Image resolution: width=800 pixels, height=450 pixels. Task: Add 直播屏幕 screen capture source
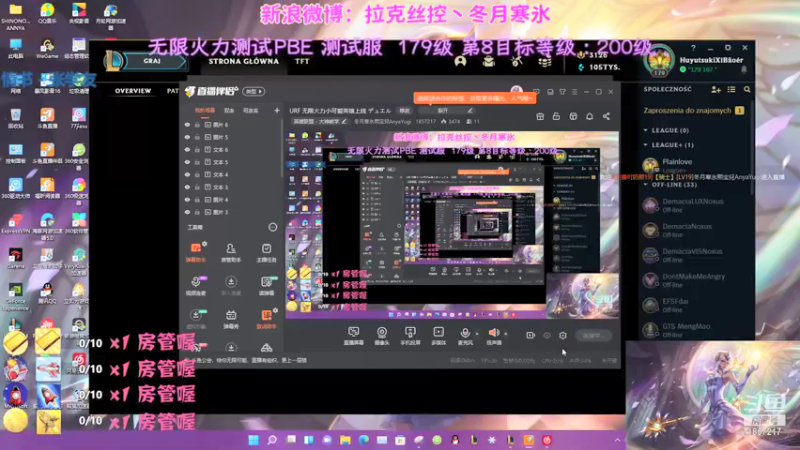point(353,336)
